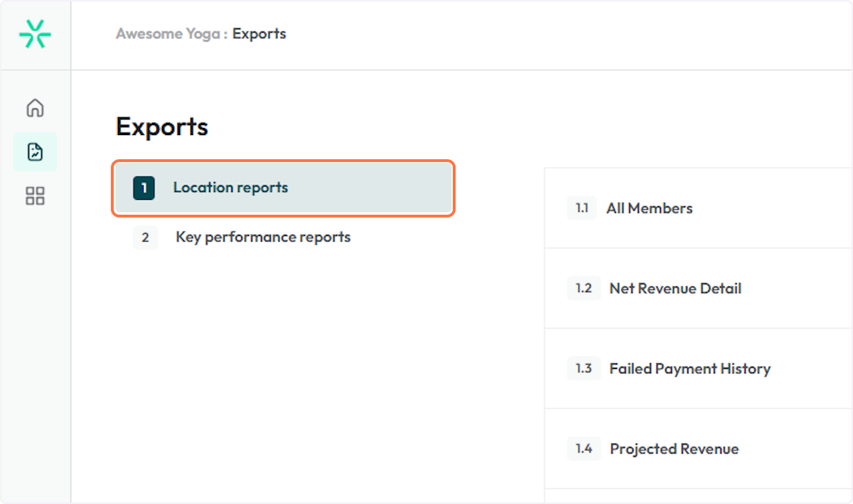
Task: Click the 1.3 badge next to Failed Payment History
Action: tap(584, 369)
